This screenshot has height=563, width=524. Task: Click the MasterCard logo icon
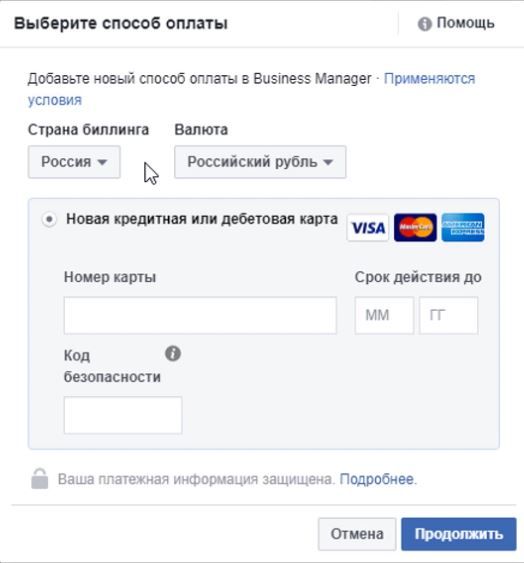tap(415, 228)
